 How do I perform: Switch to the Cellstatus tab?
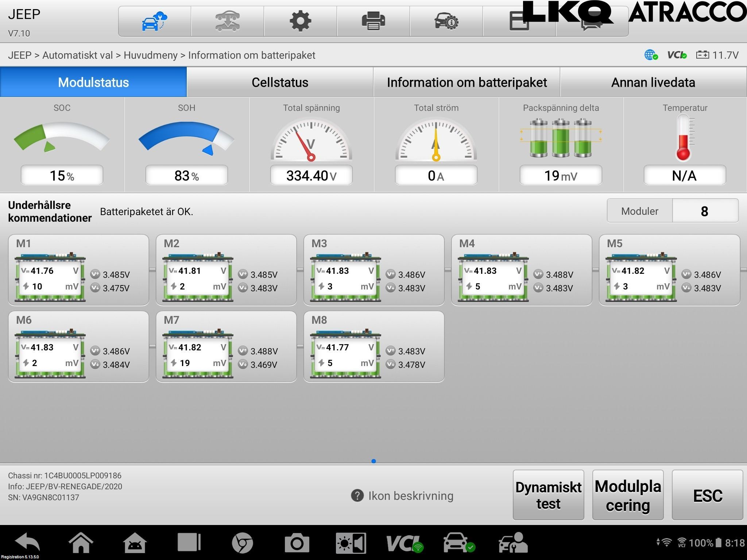pyautogui.click(x=280, y=82)
